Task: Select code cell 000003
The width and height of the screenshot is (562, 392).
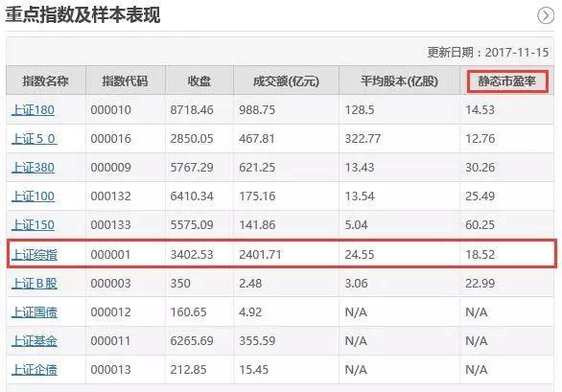Action: point(110,284)
